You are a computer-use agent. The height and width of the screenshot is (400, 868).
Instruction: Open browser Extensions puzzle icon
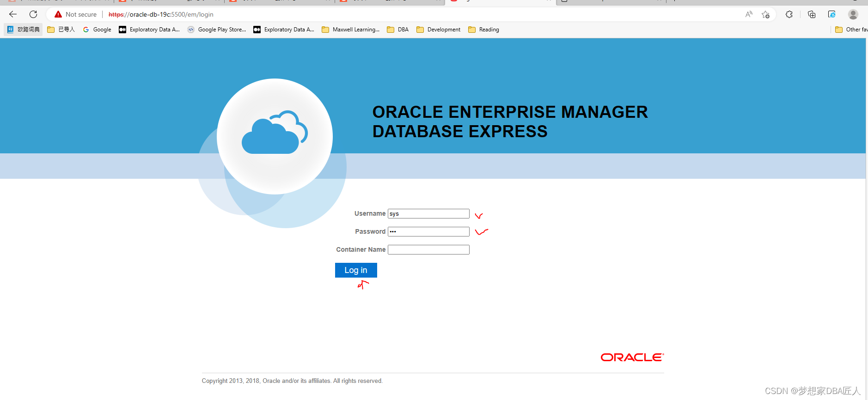789,14
